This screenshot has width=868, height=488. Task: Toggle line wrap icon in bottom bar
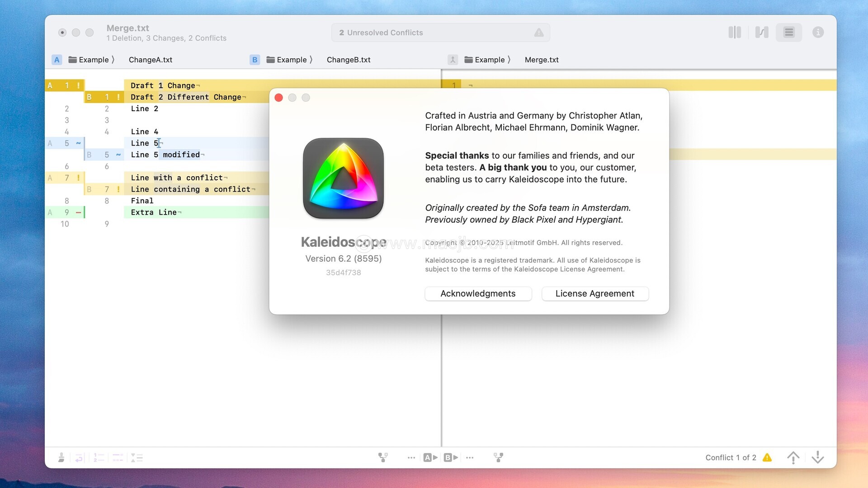click(x=79, y=458)
